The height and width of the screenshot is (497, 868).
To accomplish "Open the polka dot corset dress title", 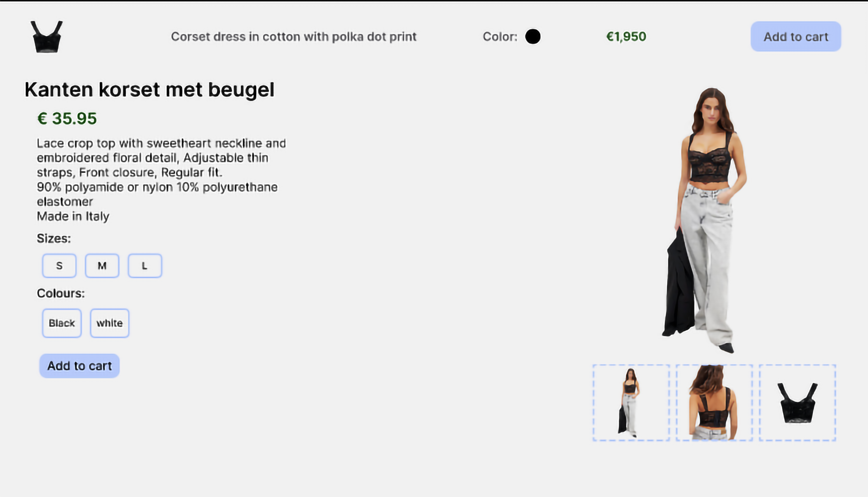I will pyautogui.click(x=293, y=37).
